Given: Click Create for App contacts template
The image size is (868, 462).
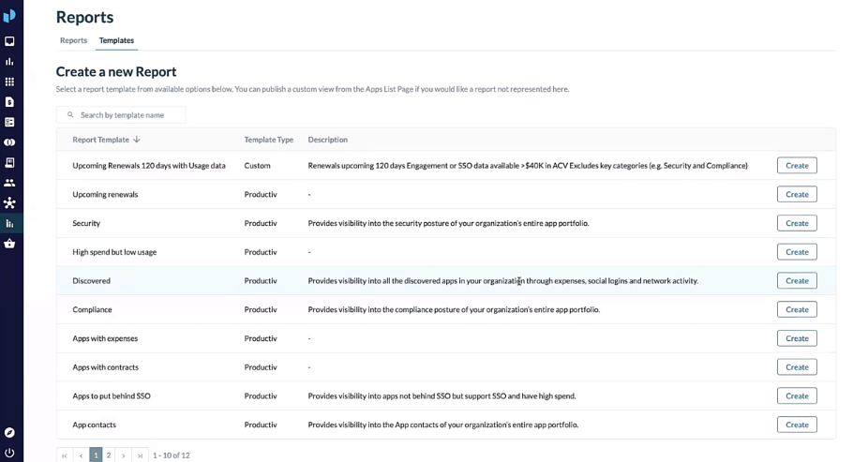Looking at the screenshot, I should [x=797, y=425].
